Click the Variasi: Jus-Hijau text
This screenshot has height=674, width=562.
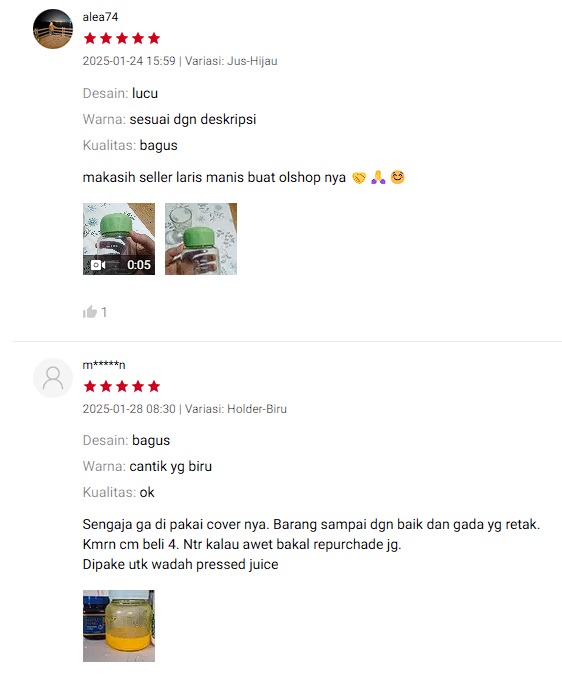[231, 61]
